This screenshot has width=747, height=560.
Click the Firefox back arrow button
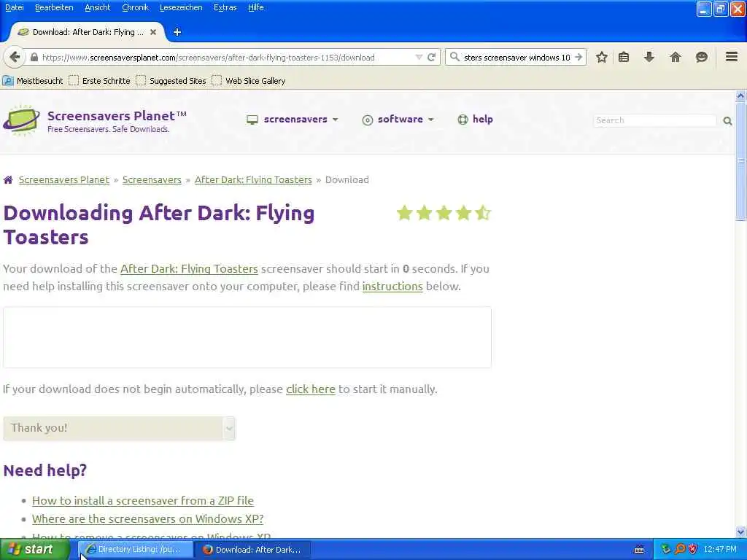[15, 57]
